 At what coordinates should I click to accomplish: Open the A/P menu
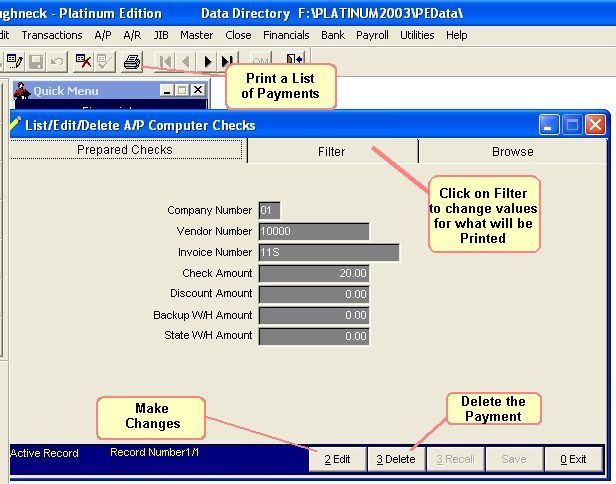(x=103, y=35)
